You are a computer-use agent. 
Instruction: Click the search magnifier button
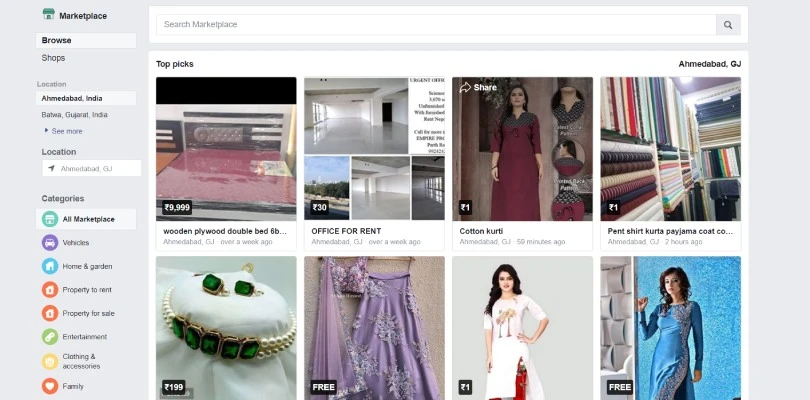pos(729,25)
